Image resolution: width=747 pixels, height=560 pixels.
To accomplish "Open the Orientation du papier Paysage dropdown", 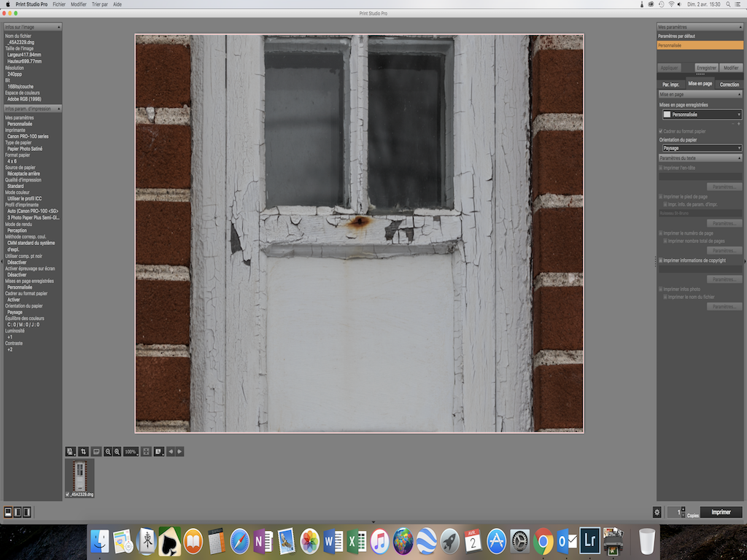I will pos(702,148).
